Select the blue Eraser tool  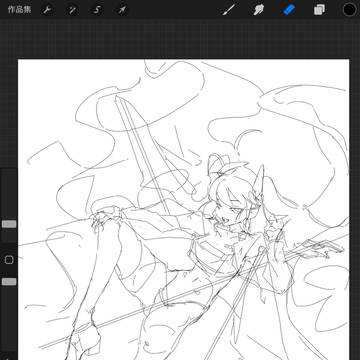pos(289,10)
